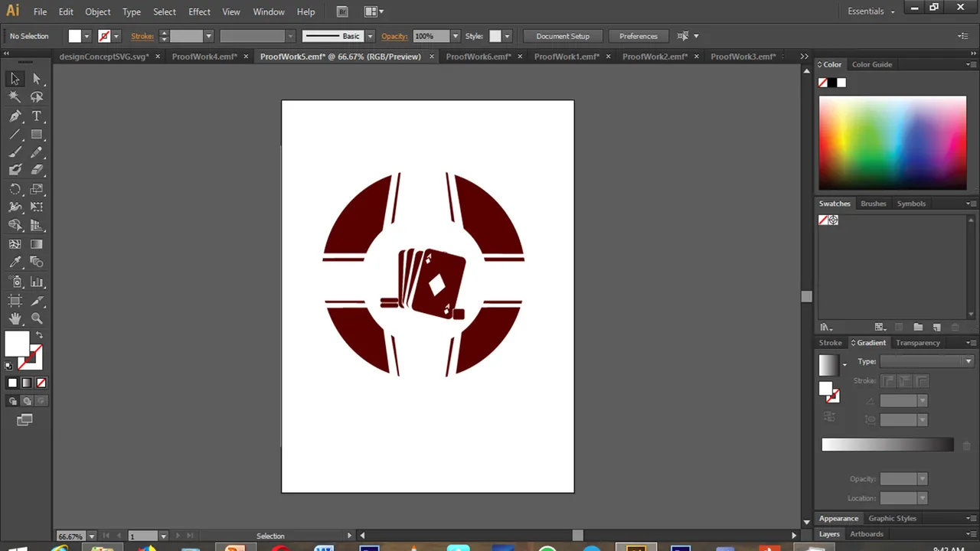Select the Paintbrush tool
980x551 pixels.
pos(15,152)
